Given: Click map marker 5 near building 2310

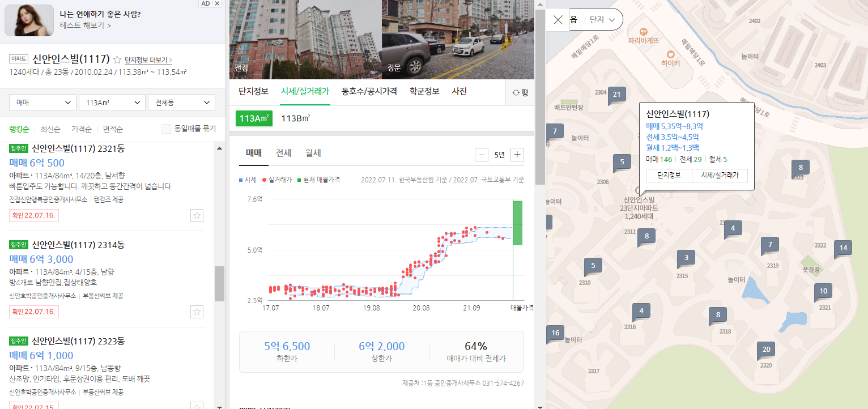Looking at the screenshot, I should click(x=593, y=266).
